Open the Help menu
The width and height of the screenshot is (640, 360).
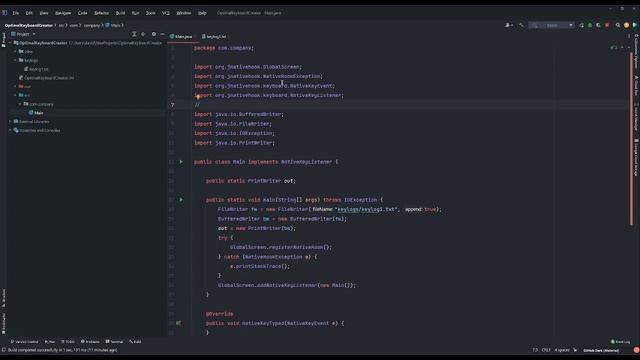pyautogui.click(x=202, y=13)
